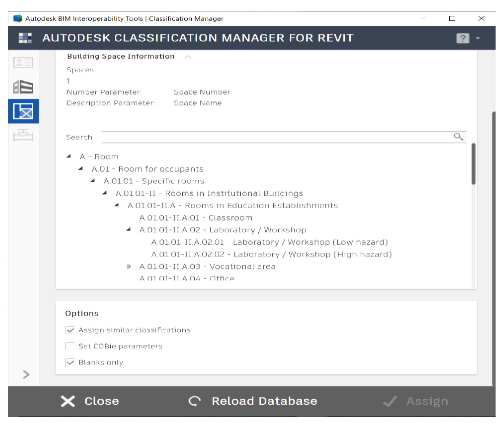Select the building classification sidebar icon

coord(23,87)
